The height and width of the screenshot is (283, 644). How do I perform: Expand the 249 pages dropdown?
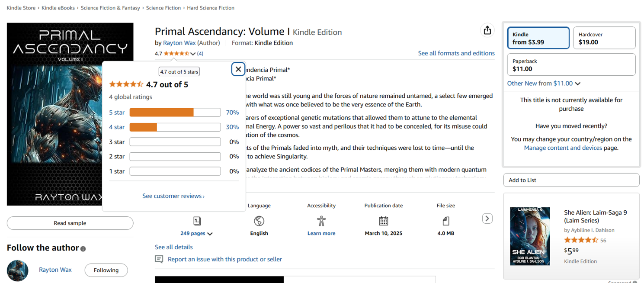[x=197, y=233]
